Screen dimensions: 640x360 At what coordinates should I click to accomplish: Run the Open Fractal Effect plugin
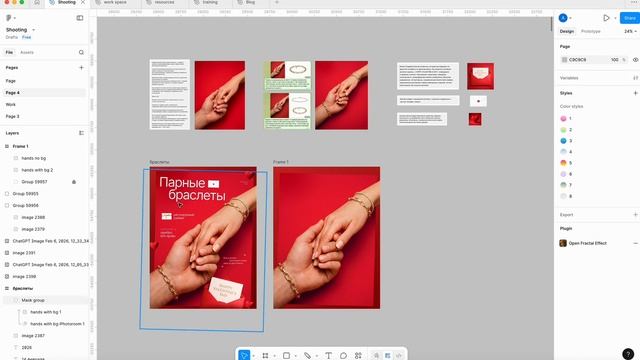tap(587, 243)
